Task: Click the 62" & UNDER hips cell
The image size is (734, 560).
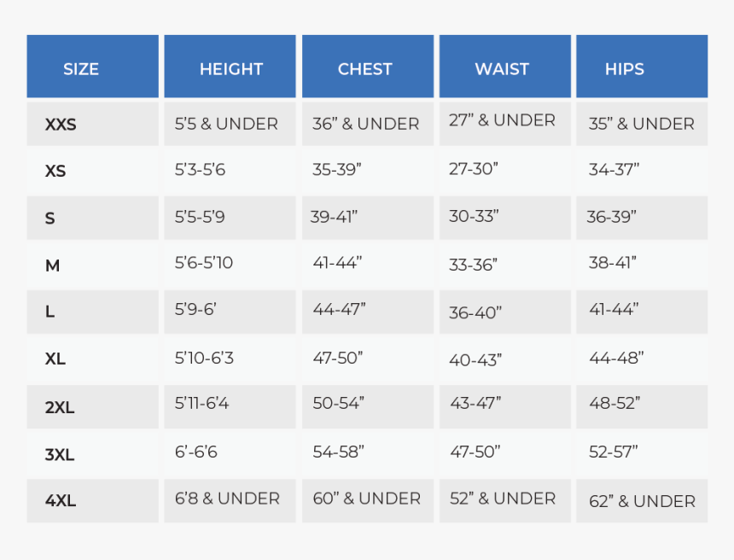Action: (642, 501)
